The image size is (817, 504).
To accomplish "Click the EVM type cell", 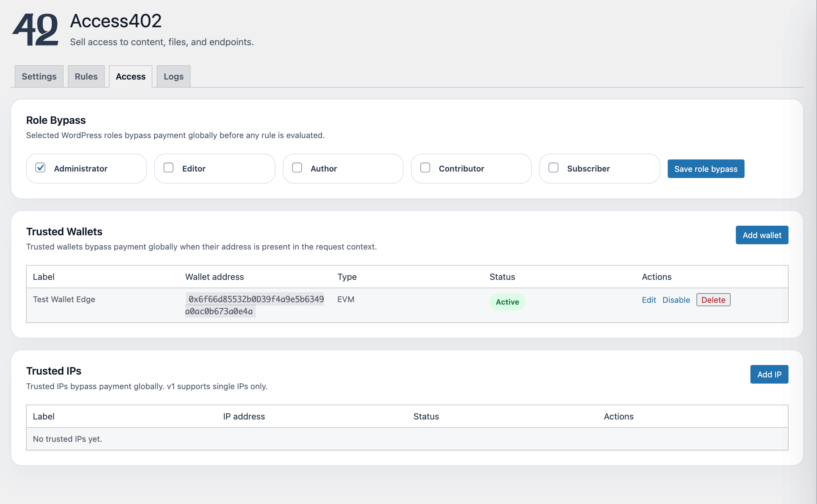I will pos(346,299).
